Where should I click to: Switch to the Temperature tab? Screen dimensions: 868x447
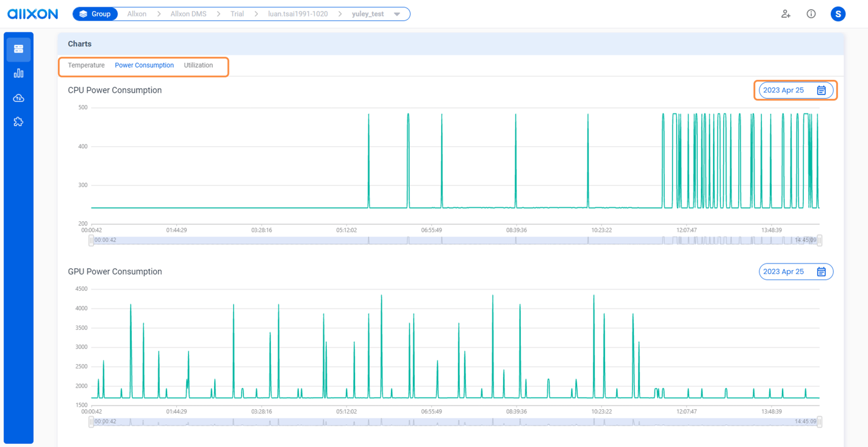[x=86, y=65]
